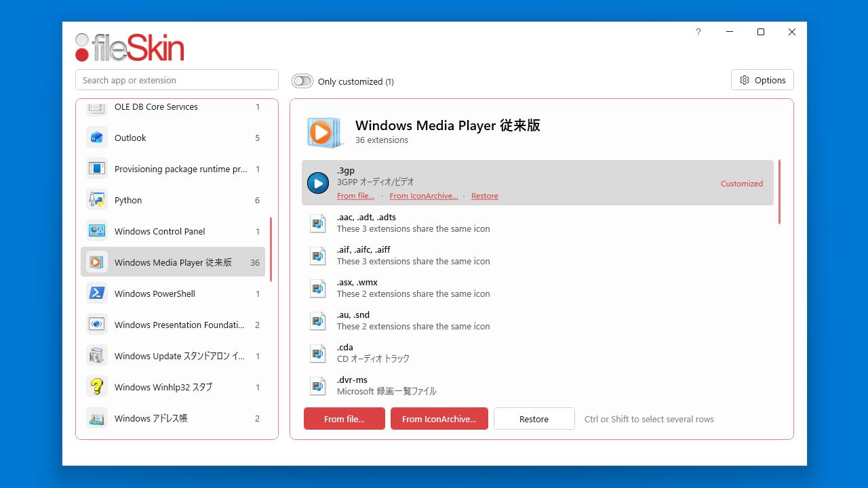
Task: Select the .cda extension label
Action: pos(345,347)
